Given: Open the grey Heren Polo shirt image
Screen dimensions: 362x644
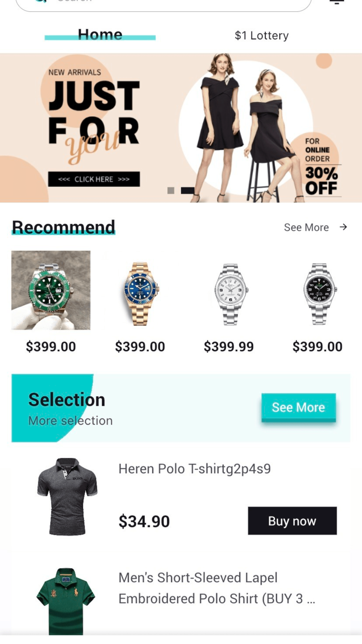Looking at the screenshot, I should tap(67, 497).
